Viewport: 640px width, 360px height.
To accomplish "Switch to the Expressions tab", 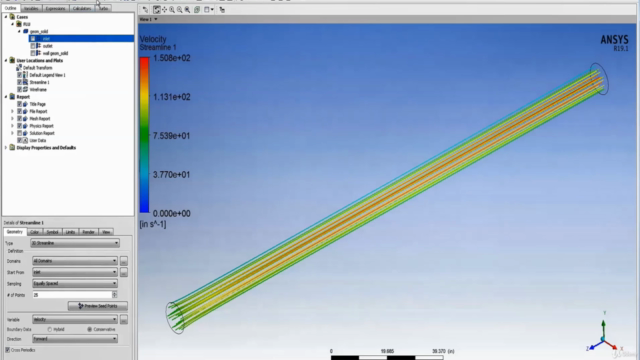I will pyautogui.click(x=56, y=8).
